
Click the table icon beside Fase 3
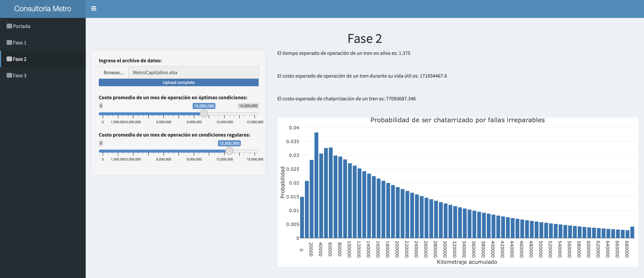(x=9, y=75)
